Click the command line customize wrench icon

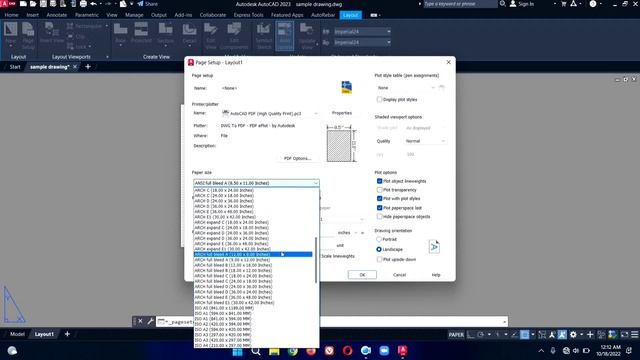150,321
